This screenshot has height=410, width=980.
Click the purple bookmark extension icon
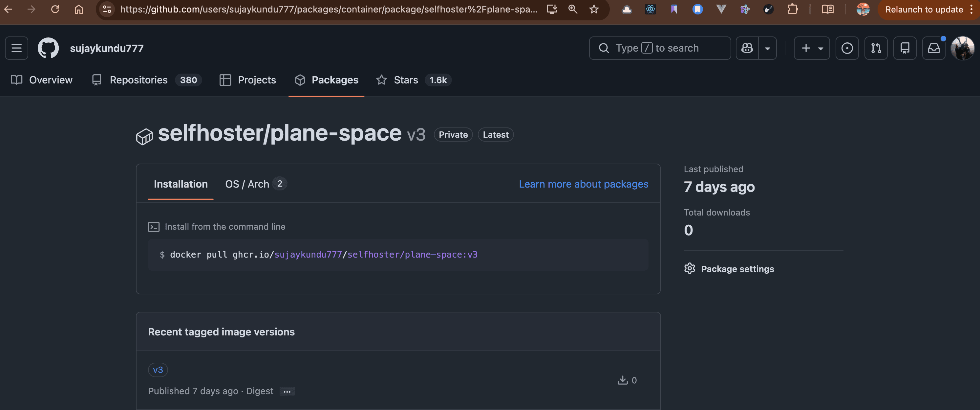(x=674, y=9)
